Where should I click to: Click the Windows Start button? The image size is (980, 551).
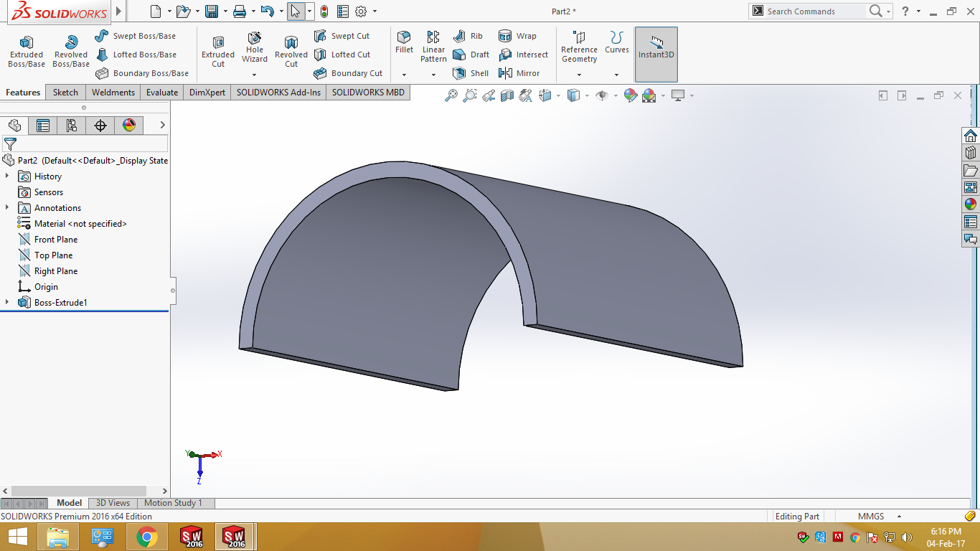coord(17,537)
